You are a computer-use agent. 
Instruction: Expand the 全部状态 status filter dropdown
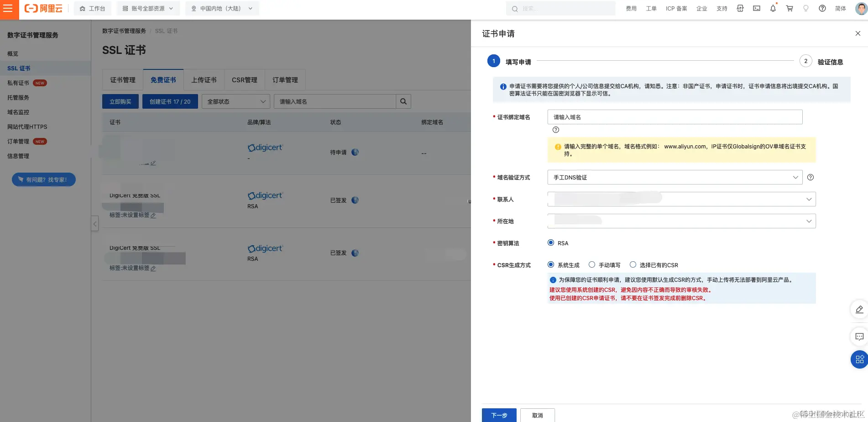(235, 101)
